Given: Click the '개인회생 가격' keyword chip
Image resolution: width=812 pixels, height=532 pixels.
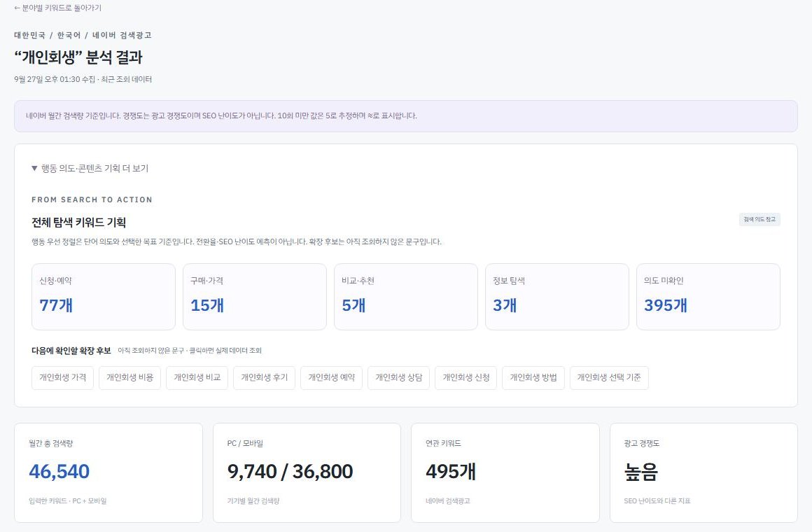Looking at the screenshot, I should click(63, 377).
